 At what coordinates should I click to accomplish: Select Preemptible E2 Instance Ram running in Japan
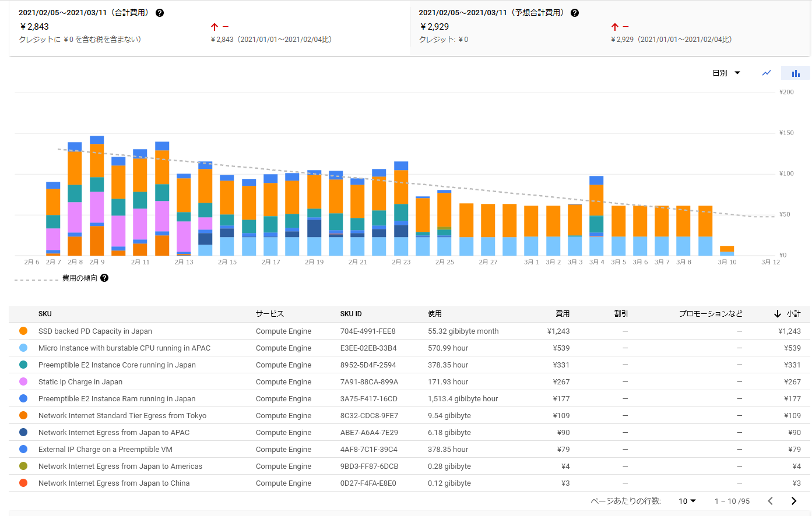pyautogui.click(x=117, y=398)
